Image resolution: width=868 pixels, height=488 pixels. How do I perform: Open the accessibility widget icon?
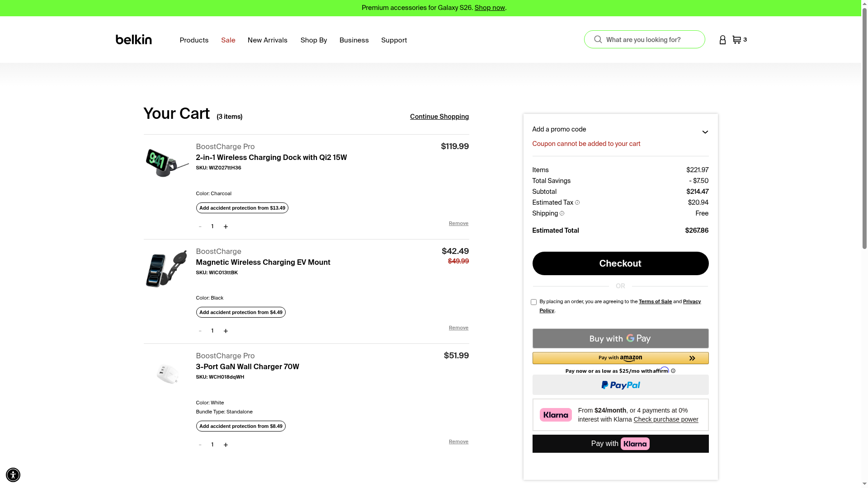[x=13, y=475]
